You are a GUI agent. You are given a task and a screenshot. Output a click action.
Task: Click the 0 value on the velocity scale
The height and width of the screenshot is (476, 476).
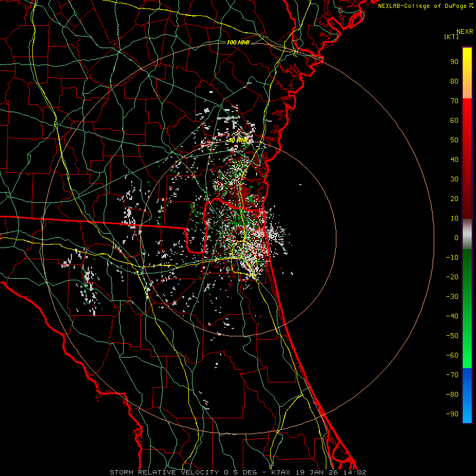456,238
